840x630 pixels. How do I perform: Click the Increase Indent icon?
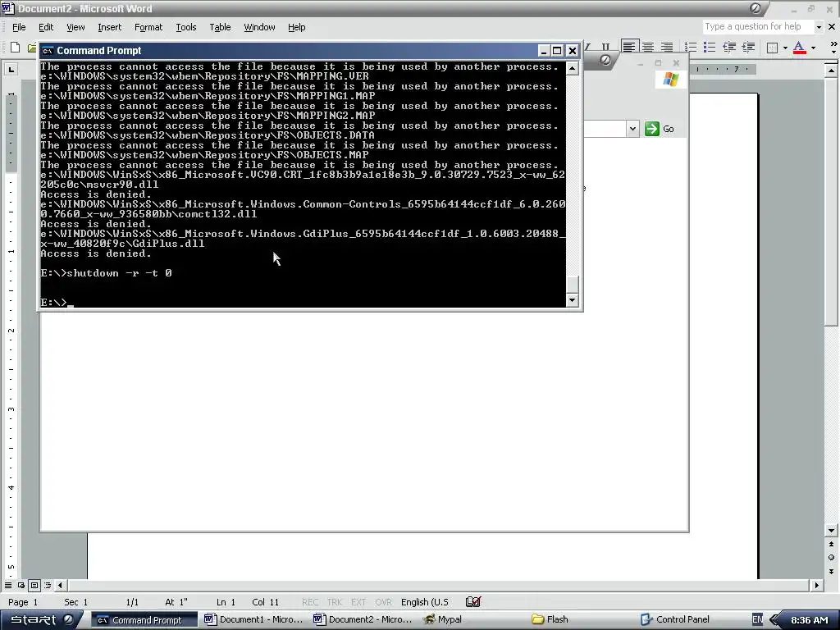click(748, 47)
